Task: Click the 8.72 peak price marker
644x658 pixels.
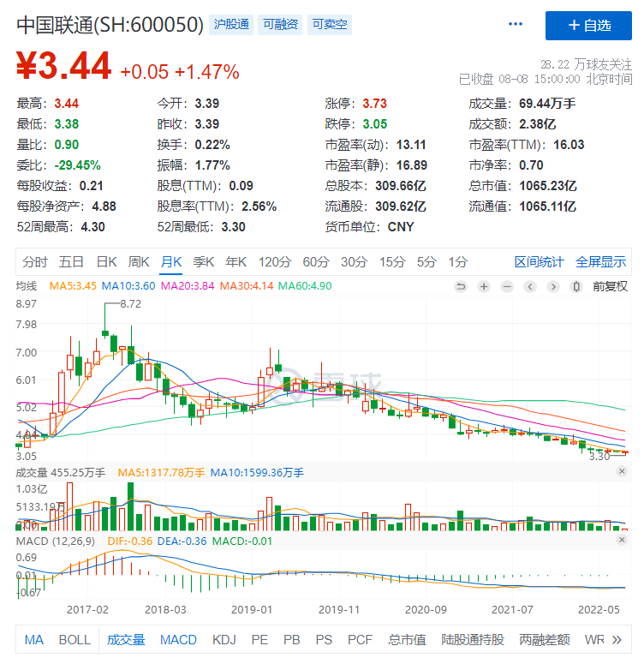Action: pos(131,304)
